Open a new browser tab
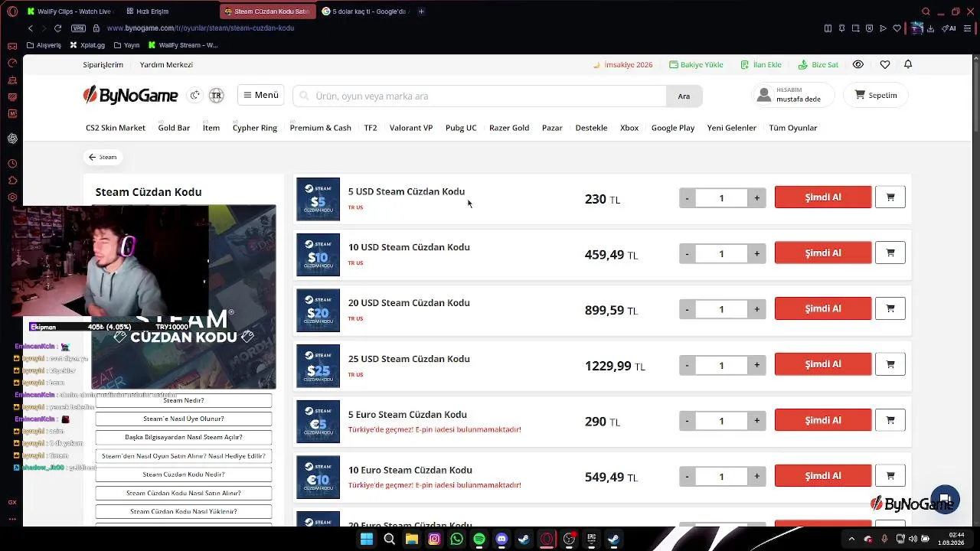The height and width of the screenshot is (551, 980). (421, 11)
